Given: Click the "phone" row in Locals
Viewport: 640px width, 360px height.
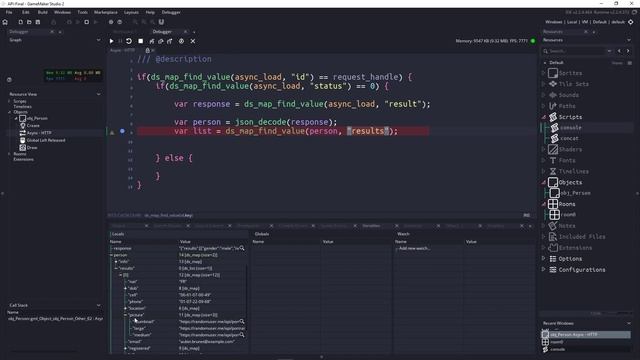Looking at the screenshot, I should pos(178,302).
